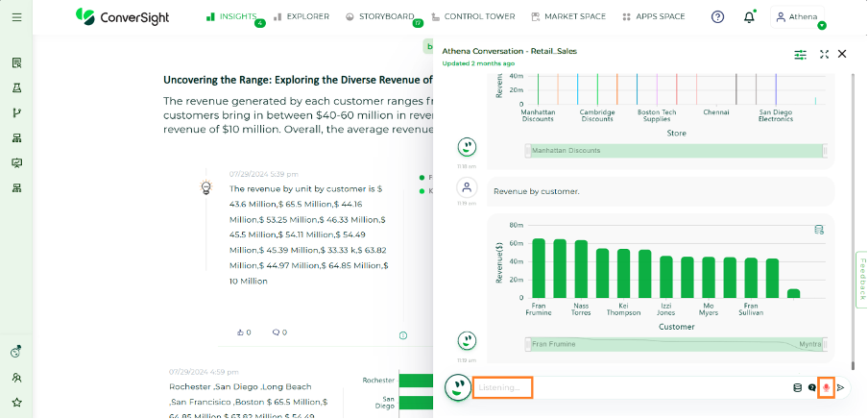Open the notifications bell
The image size is (868, 419).
point(749,17)
